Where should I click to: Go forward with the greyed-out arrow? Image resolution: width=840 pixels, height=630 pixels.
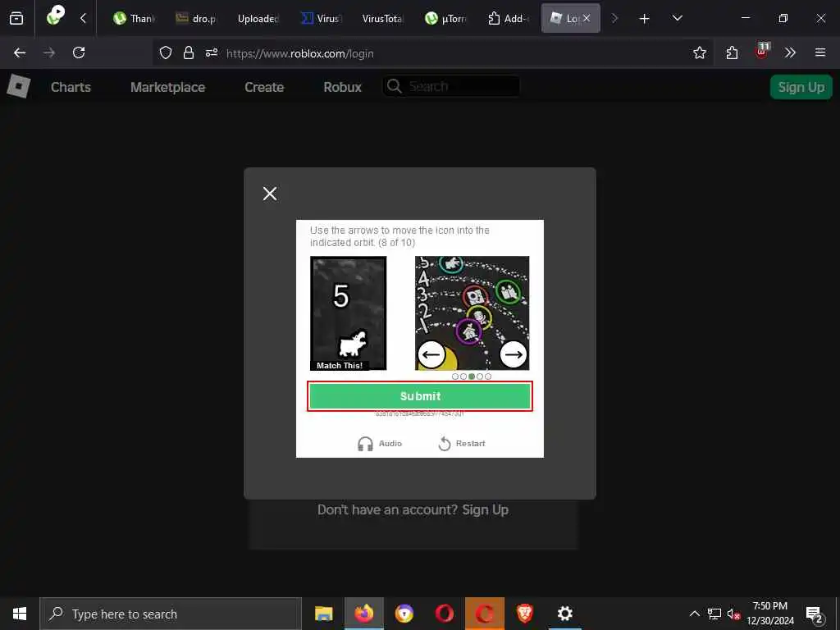coord(48,52)
